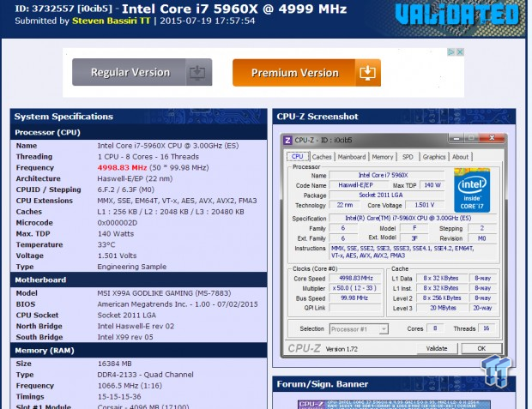The height and width of the screenshot is (409, 532).
Task: Click the Intel X99 rev 05 text
Action: (x=125, y=337)
